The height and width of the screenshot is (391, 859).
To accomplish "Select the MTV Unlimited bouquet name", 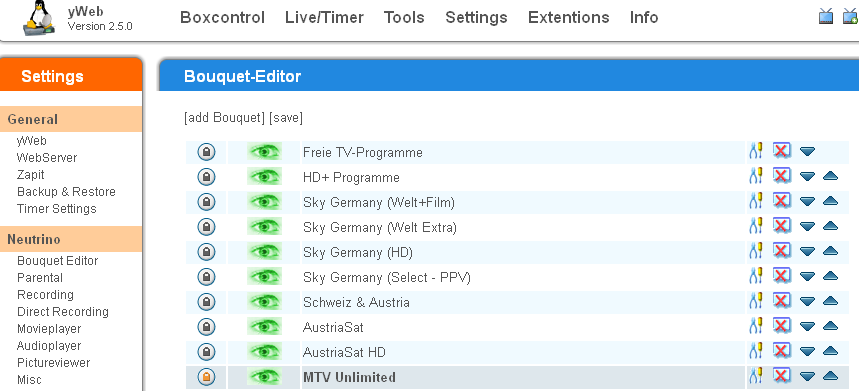I will (x=349, y=377).
